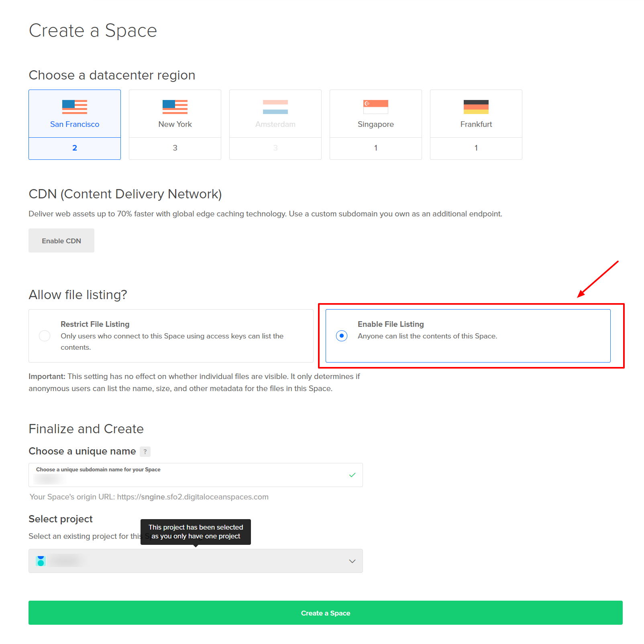Click the question mark help icon
This screenshot has height=644, width=644.
145,452
